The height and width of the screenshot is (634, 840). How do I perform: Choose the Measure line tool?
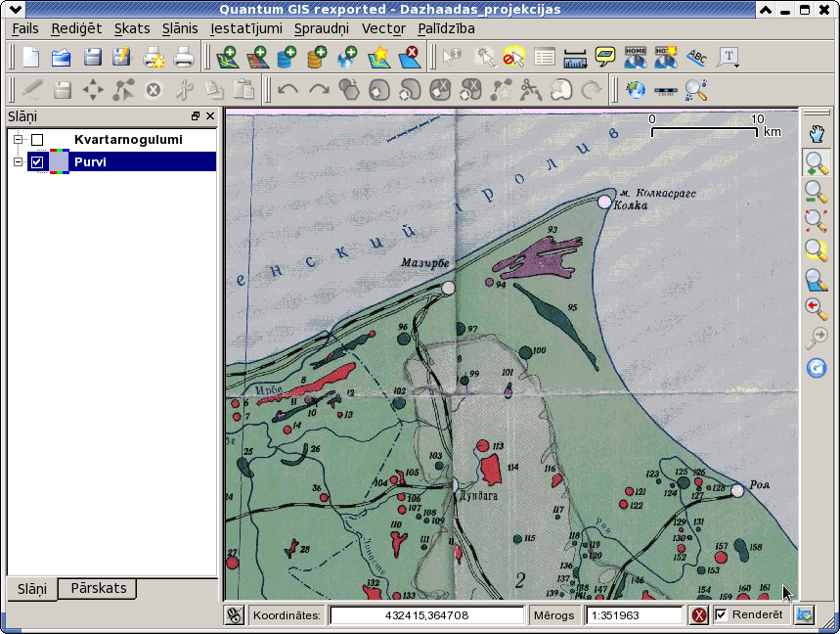tap(575, 58)
